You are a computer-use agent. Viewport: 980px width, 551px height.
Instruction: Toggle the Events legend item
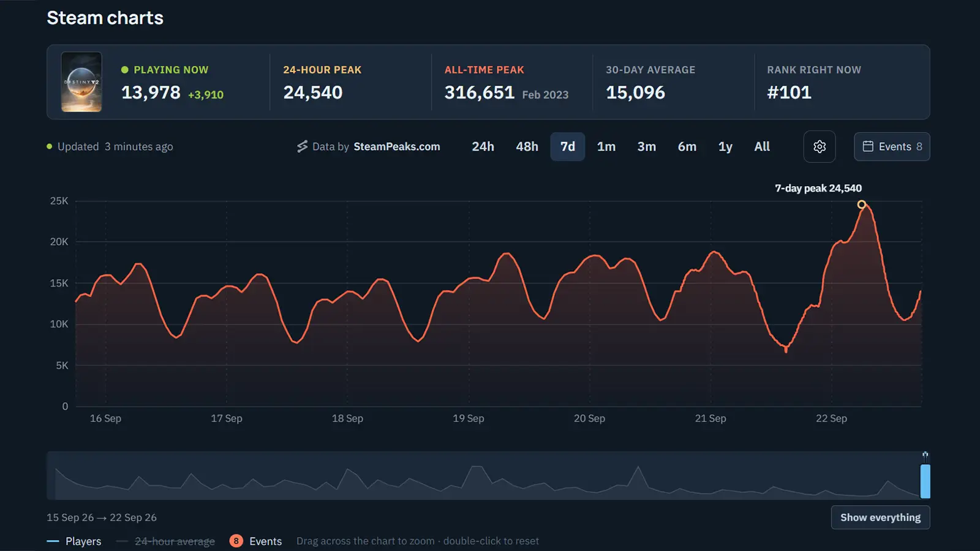point(255,541)
